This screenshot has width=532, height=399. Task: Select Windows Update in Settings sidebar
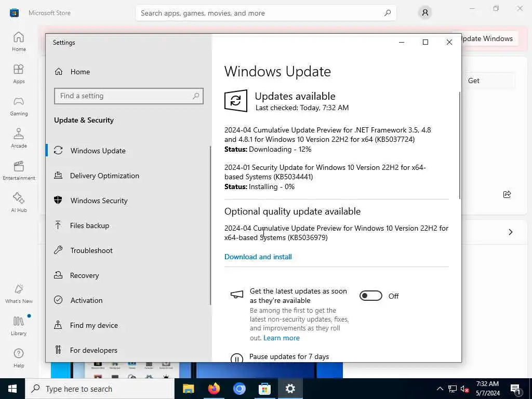[128, 151]
